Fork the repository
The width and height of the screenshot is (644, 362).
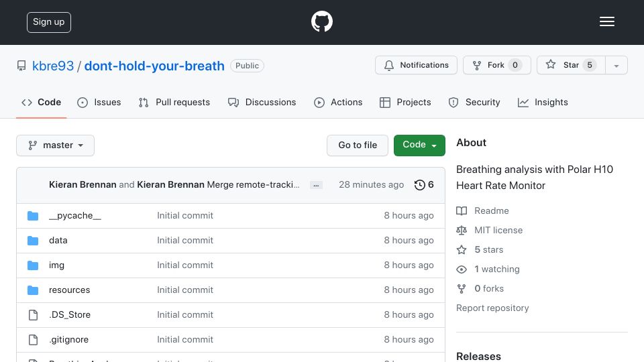(497, 65)
